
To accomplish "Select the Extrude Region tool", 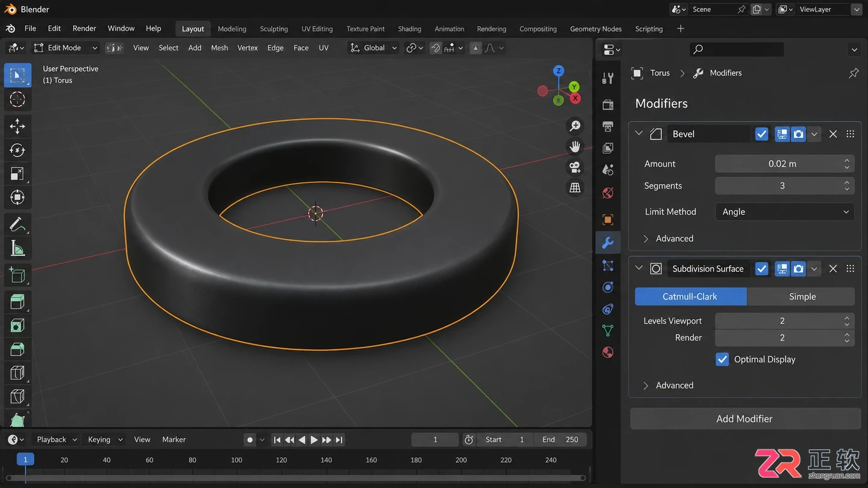I will click(17, 301).
